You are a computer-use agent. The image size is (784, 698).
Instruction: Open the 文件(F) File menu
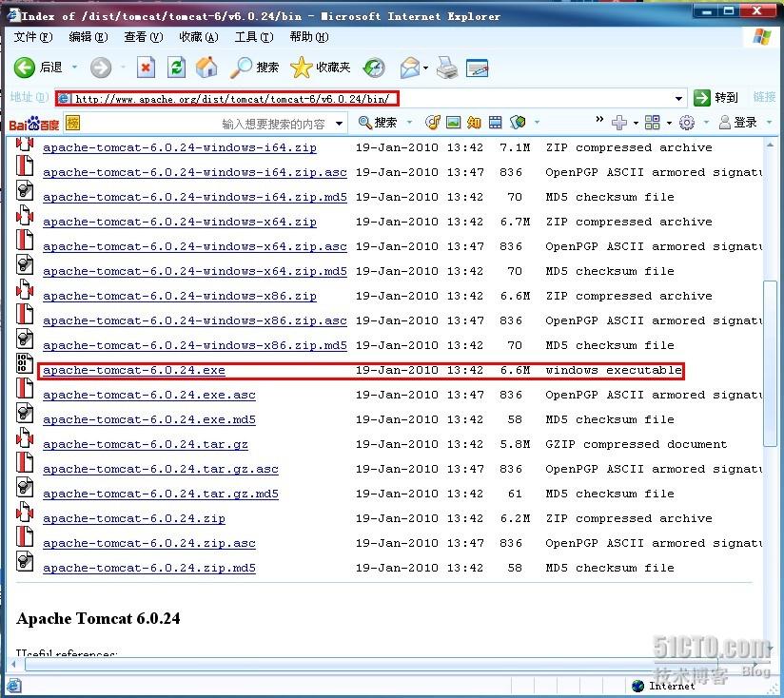(33, 37)
